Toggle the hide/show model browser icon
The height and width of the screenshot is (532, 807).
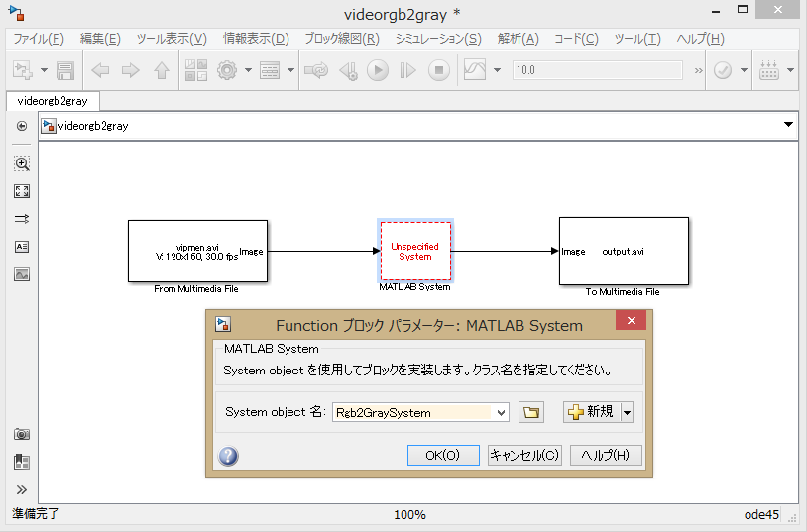point(22,126)
